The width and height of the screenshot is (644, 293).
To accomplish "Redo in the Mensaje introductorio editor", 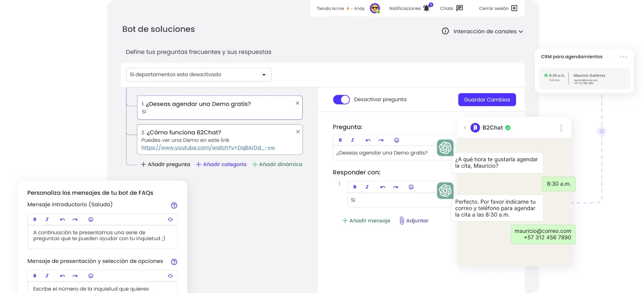I will pos(75,219).
